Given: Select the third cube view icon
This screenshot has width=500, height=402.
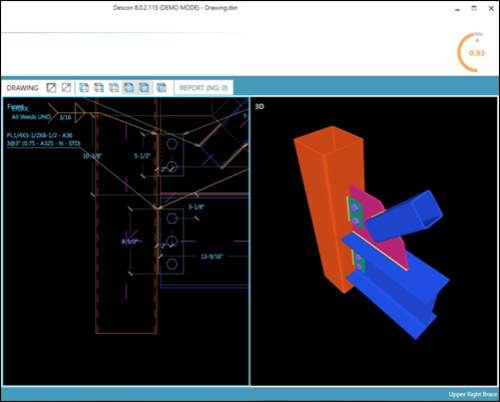Looking at the screenshot, I should (x=114, y=88).
